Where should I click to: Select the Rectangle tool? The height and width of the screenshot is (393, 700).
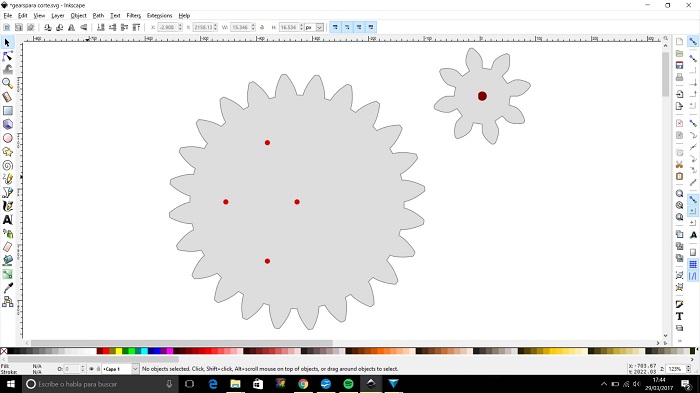(x=7, y=111)
